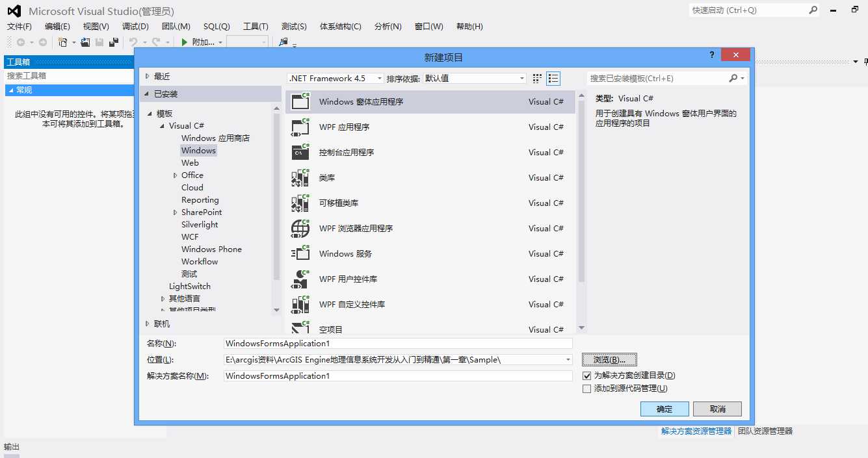Collapse the 模板 tree node
The image size is (868, 458).
point(150,114)
